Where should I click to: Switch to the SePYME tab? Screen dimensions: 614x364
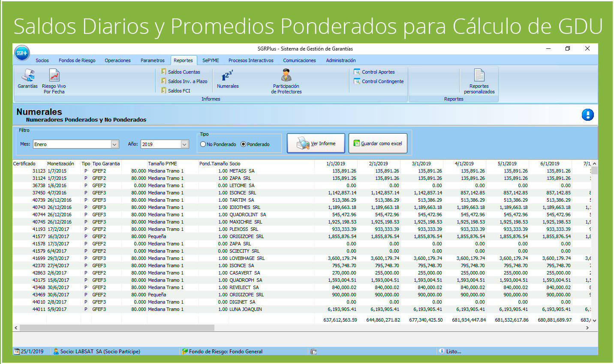[211, 60]
